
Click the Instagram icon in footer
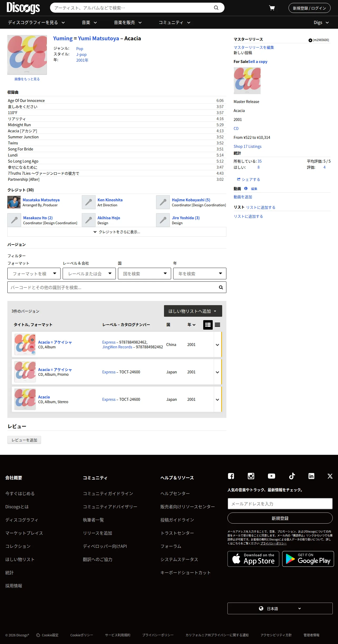tap(251, 476)
